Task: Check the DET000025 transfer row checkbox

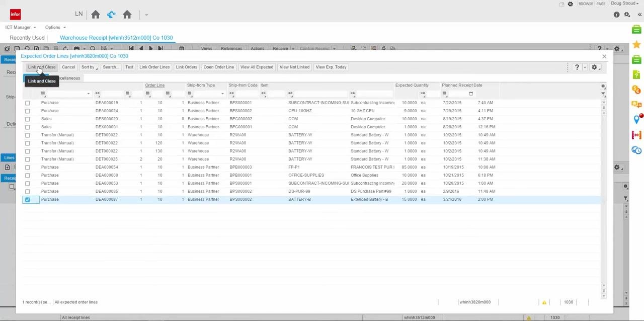Action: [x=28, y=159]
